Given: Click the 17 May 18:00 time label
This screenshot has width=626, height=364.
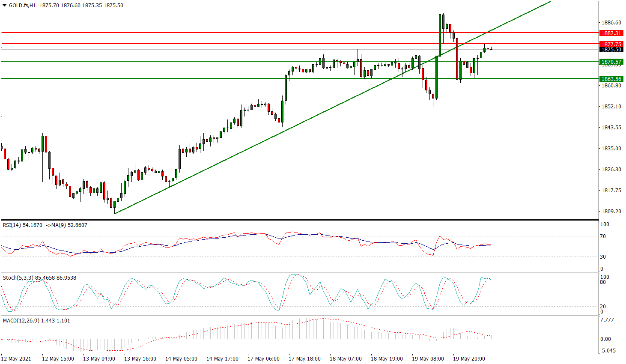Looking at the screenshot, I should coord(304,359).
